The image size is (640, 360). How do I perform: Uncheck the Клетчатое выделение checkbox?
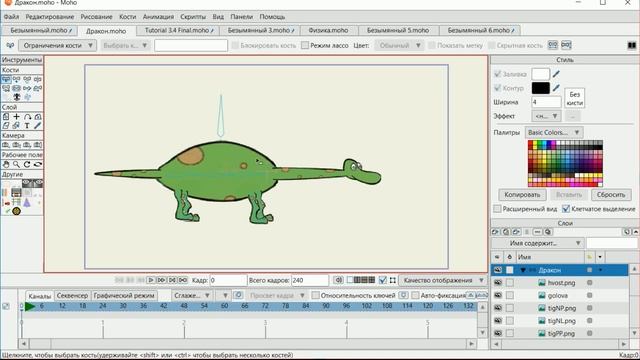[566, 209]
